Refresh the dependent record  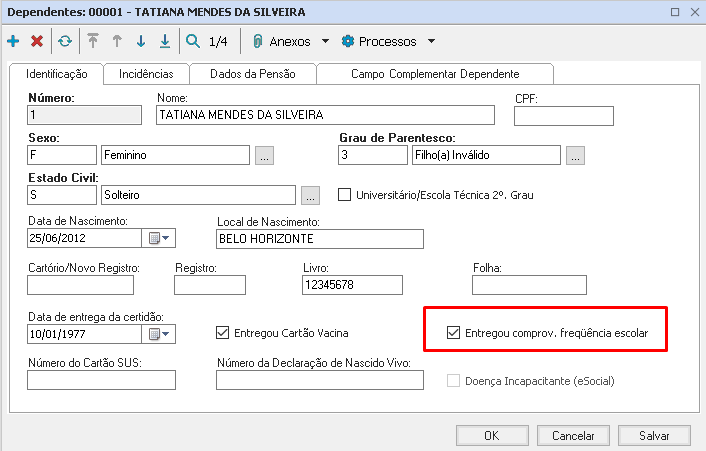click(65, 41)
